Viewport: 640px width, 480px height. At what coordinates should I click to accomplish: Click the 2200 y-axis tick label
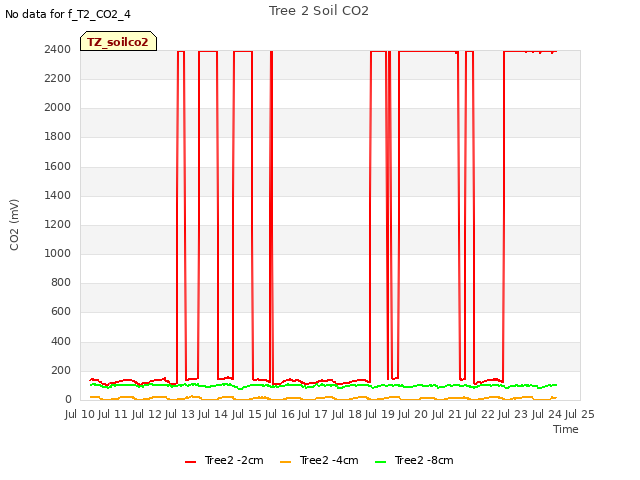pos(58,78)
